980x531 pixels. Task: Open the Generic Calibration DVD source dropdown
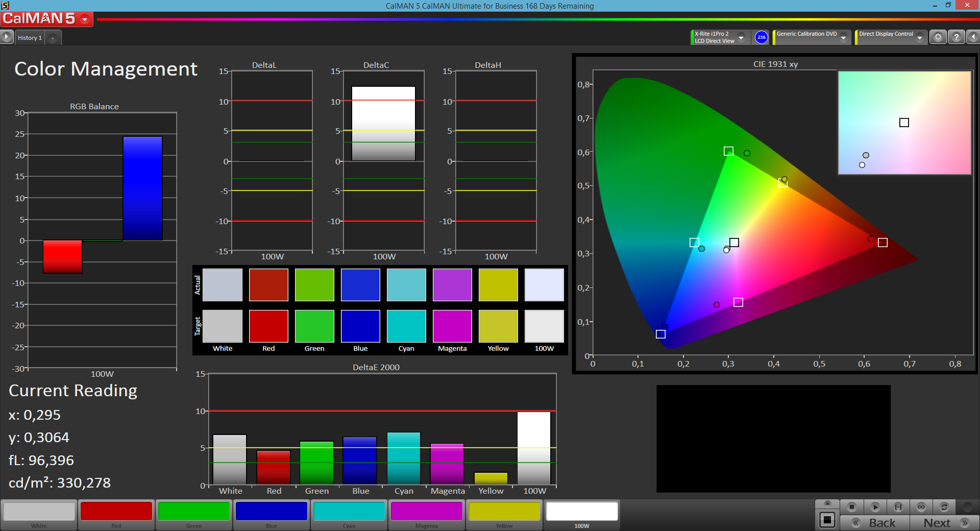[844, 38]
